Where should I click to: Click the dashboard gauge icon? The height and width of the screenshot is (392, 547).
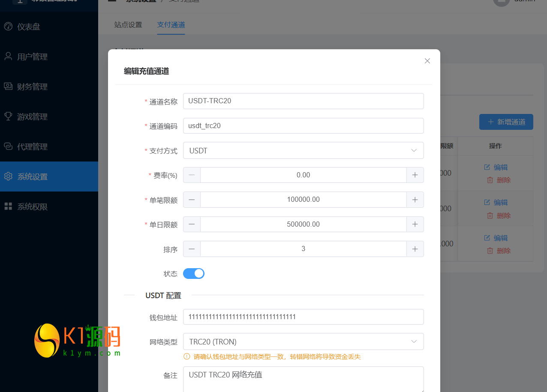click(x=8, y=27)
